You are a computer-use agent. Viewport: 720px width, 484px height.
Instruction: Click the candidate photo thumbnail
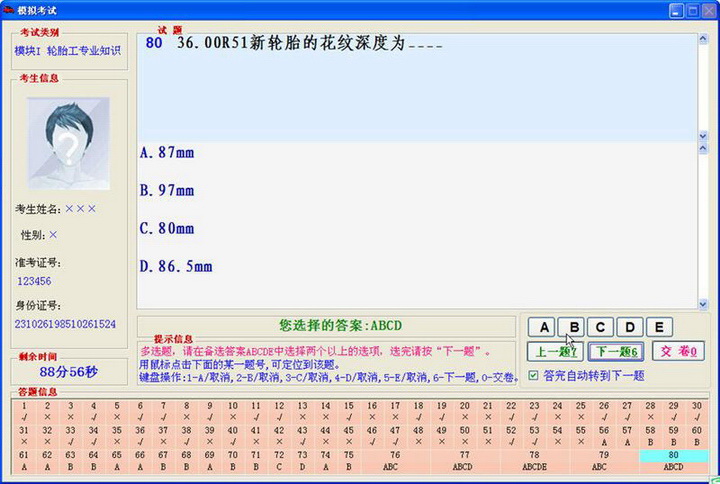(x=68, y=143)
